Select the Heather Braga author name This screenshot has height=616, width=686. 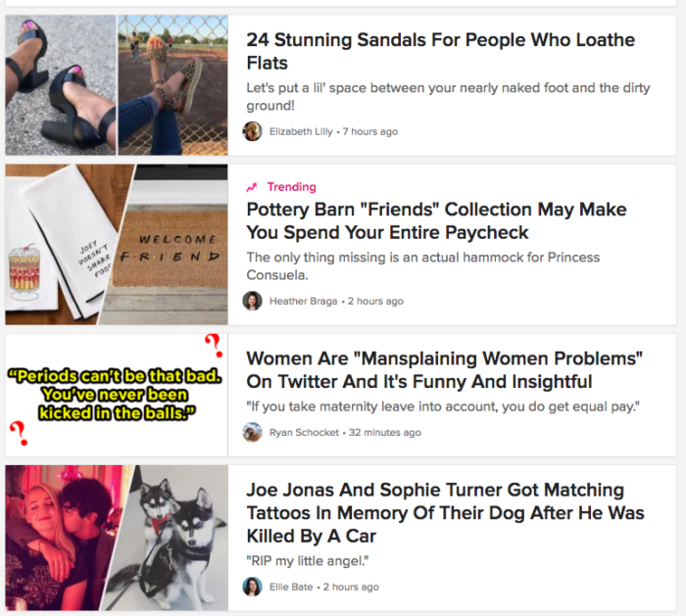304,301
